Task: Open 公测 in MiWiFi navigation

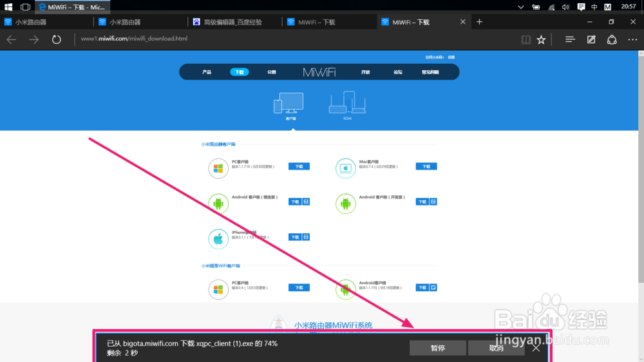Action: pyautogui.click(x=272, y=72)
